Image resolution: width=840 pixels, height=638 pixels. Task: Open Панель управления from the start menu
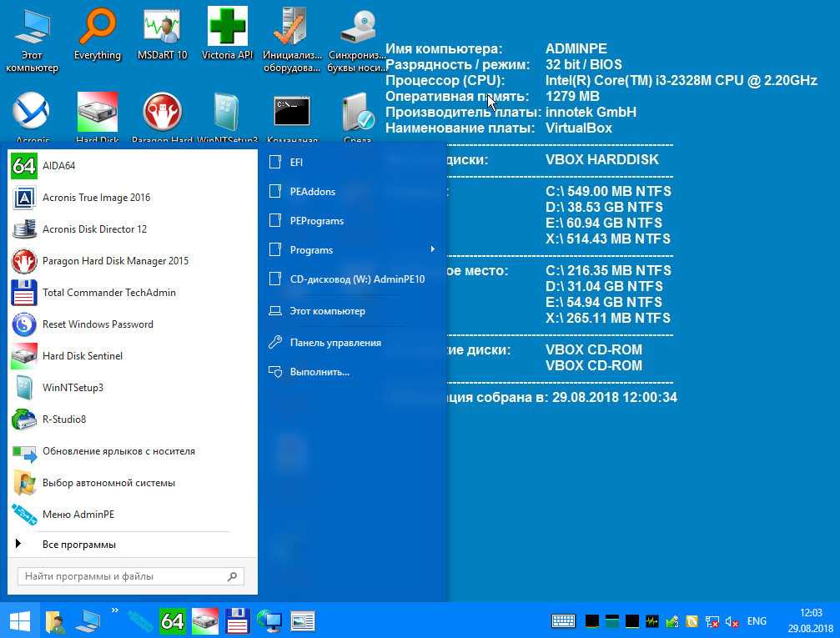pos(334,343)
